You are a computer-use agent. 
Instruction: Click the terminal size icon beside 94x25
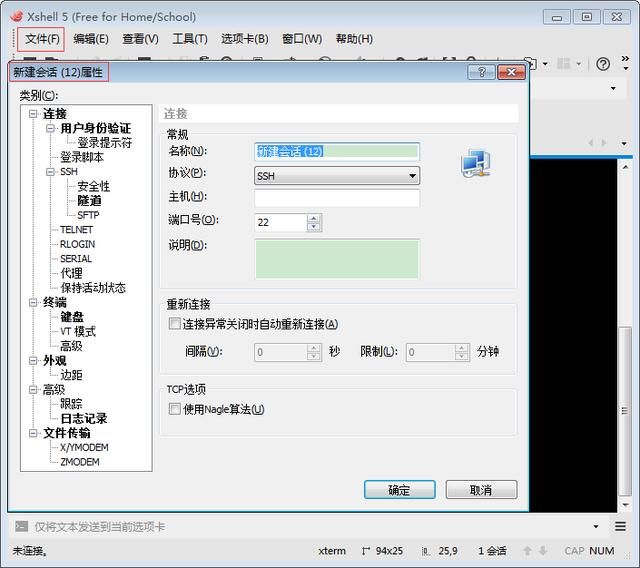(x=365, y=551)
